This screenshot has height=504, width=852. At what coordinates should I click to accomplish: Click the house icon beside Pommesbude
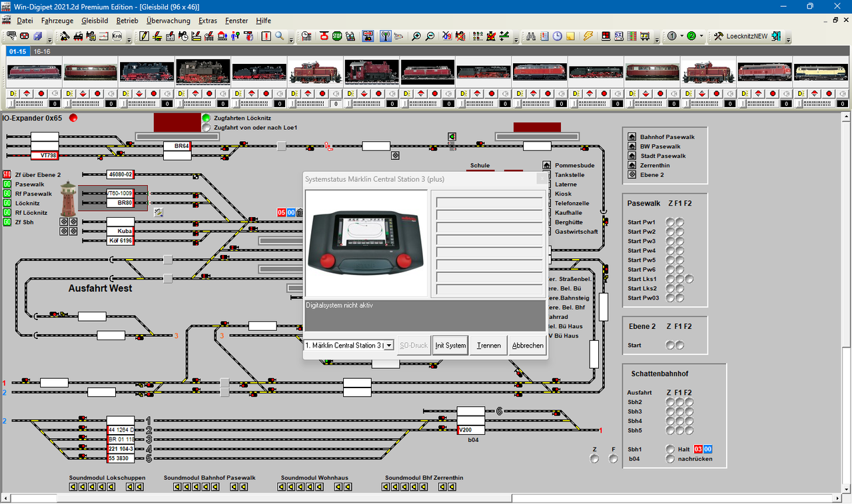547,165
